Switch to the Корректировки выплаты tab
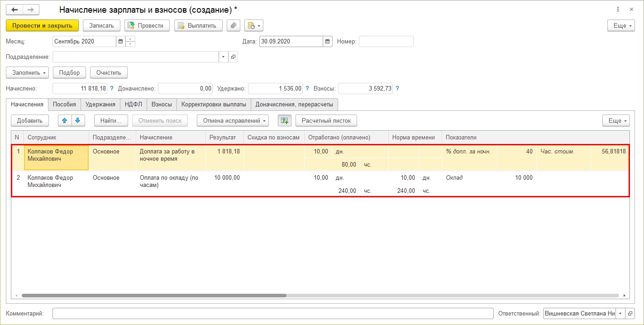 coord(214,104)
